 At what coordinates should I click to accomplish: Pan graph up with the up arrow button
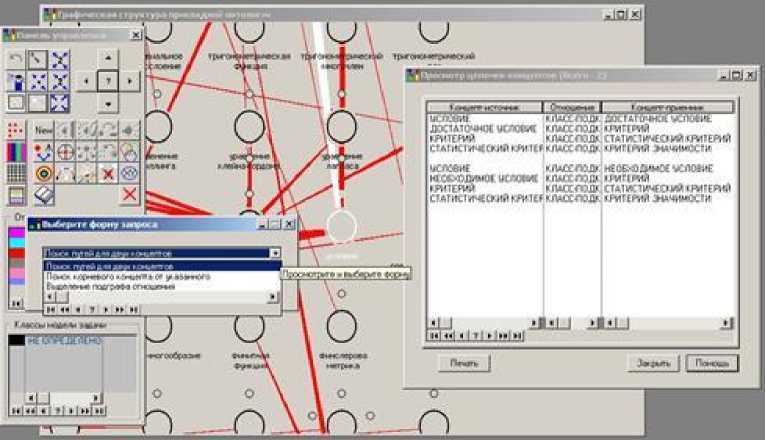pos(108,58)
